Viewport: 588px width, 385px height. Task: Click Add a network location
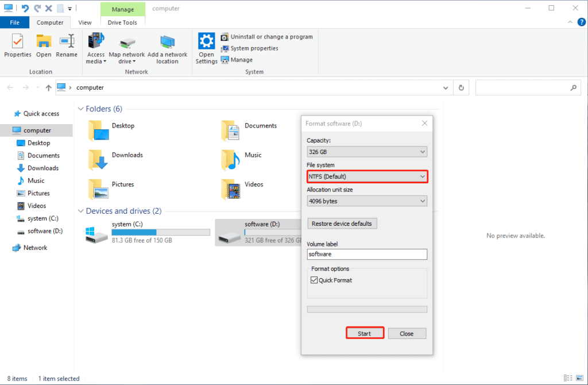(167, 49)
